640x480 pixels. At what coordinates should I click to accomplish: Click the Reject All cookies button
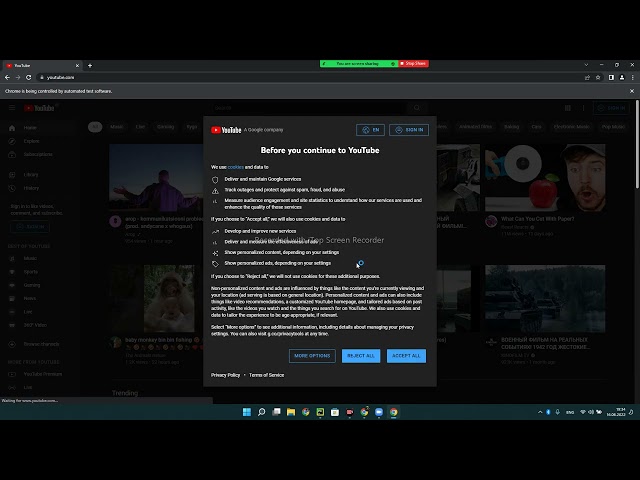point(361,356)
